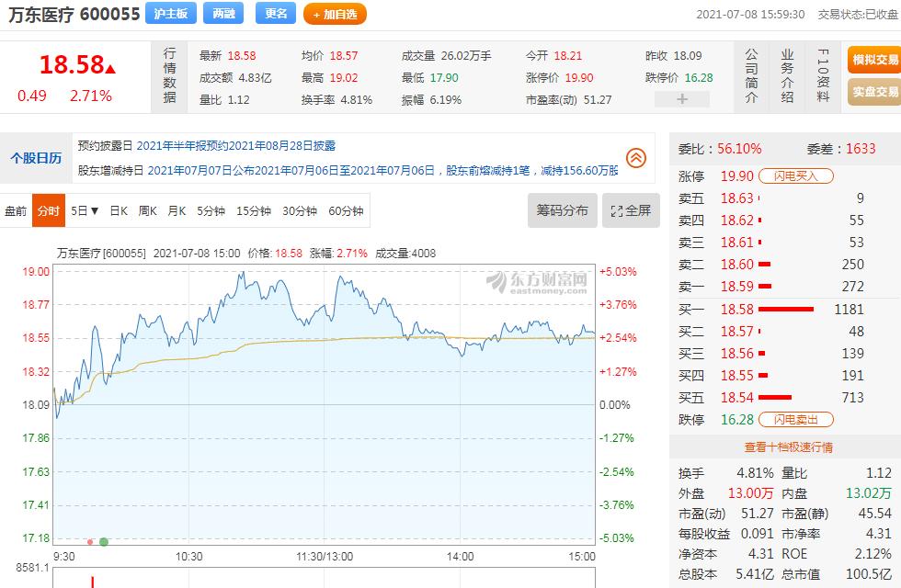Image resolution: width=901 pixels, height=588 pixels.
Task: Click the 闪电买入 quick-buy button
Action: point(796,175)
